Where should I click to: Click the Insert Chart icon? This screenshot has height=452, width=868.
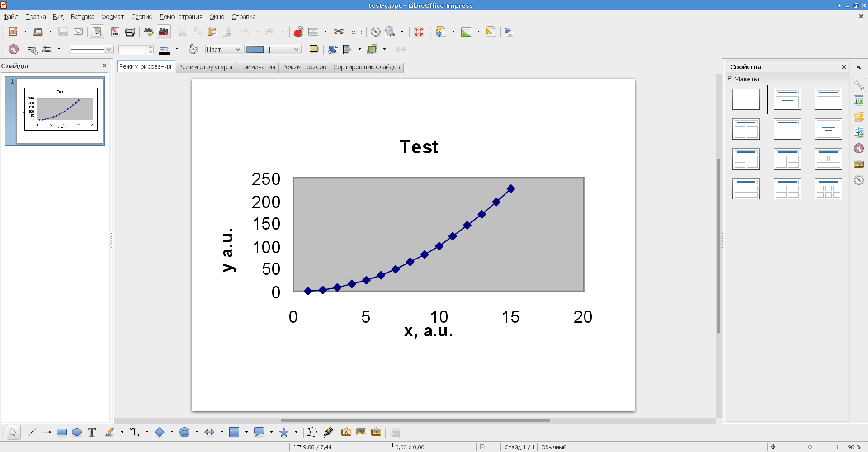(x=298, y=32)
